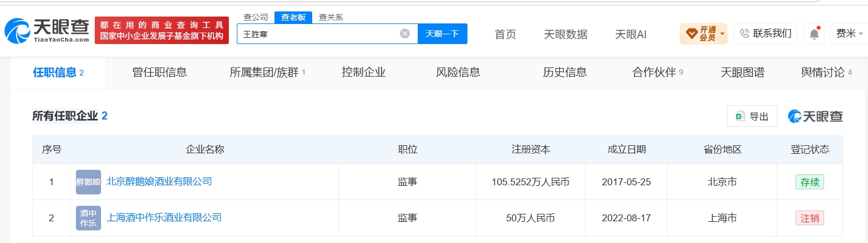Open the 天眼图谱 tab
This screenshot has width=868, height=243.
[x=742, y=73]
